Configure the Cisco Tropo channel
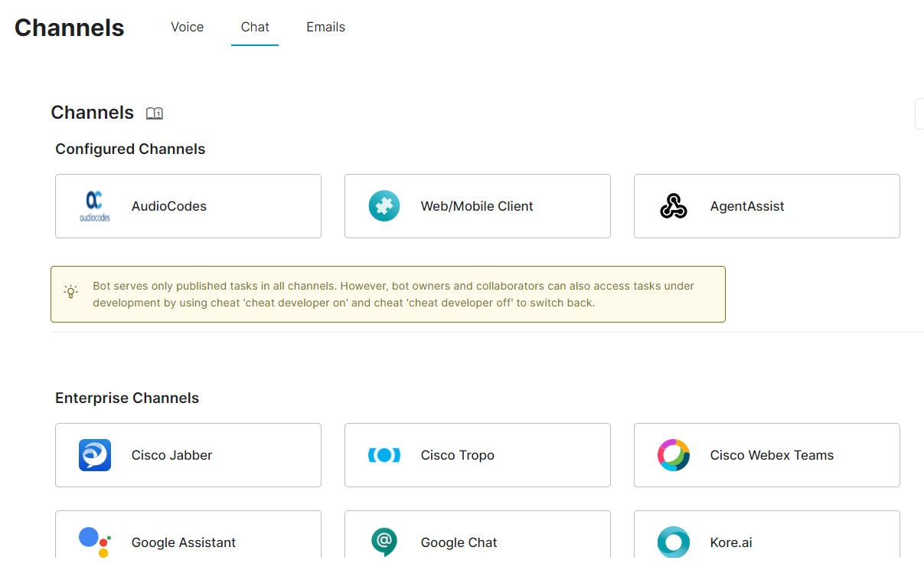Screen dimensions: 924x580 [x=478, y=455]
